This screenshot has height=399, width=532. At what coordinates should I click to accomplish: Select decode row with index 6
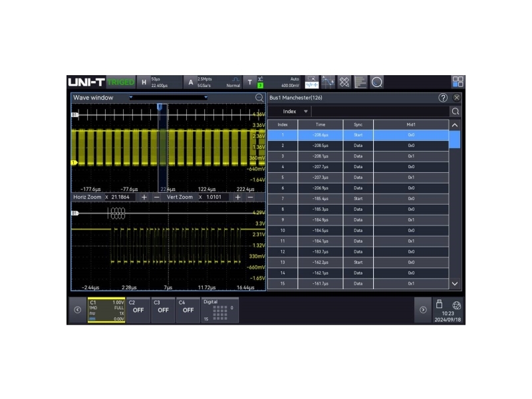tap(358, 188)
